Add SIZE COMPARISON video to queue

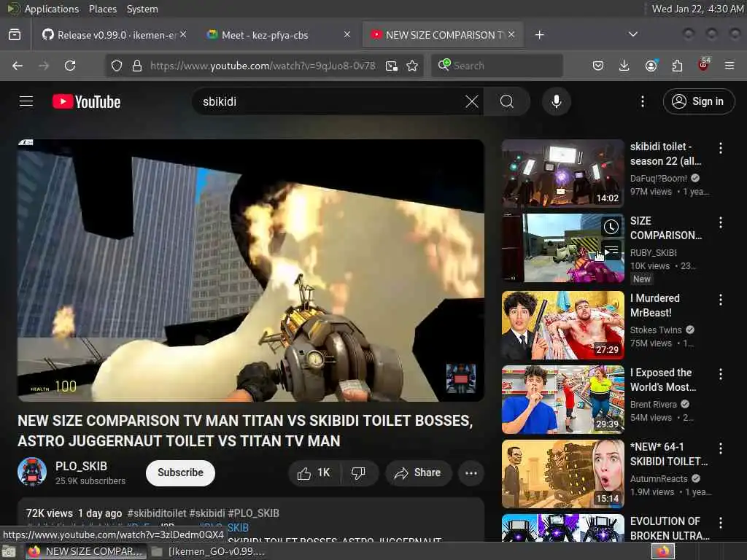611,249
